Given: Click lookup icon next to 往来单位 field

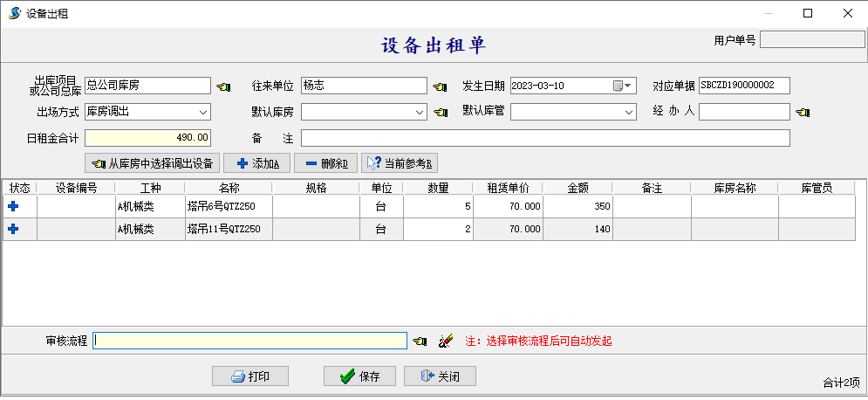Looking at the screenshot, I should (440, 86).
